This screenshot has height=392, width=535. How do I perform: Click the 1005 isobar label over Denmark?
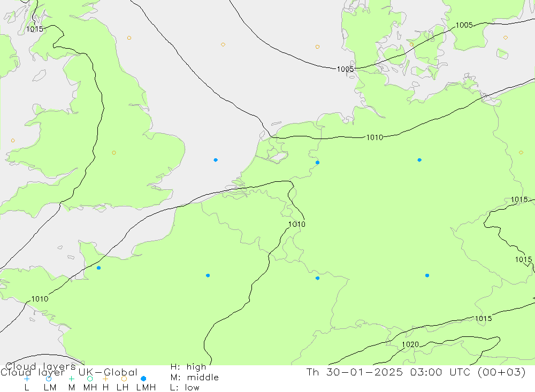(x=464, y=25)
